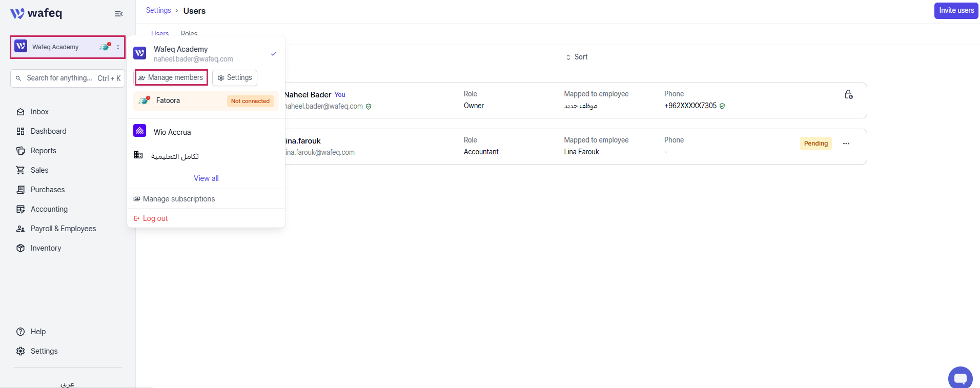Click the Reports icon

click(x=21, y=151)
